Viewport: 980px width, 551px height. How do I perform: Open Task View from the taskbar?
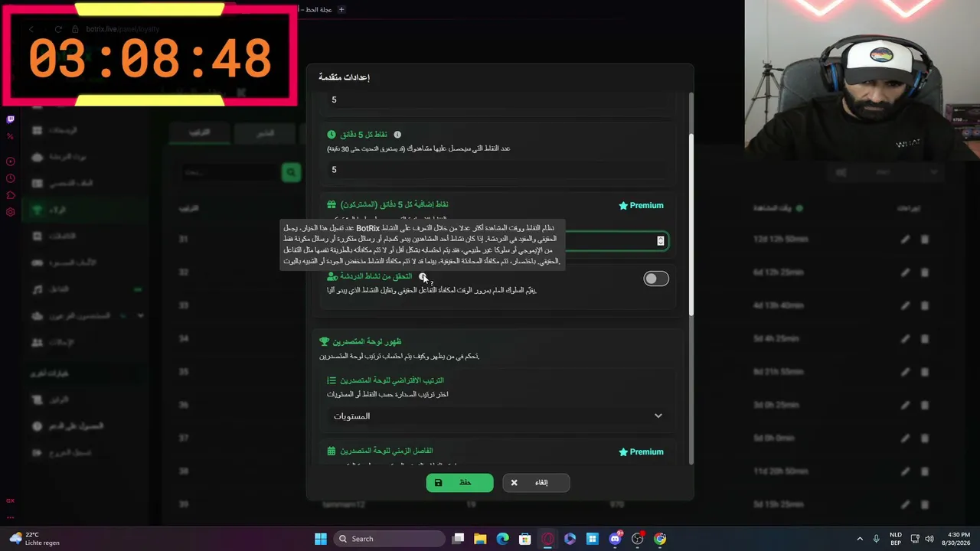click(458, 539)
